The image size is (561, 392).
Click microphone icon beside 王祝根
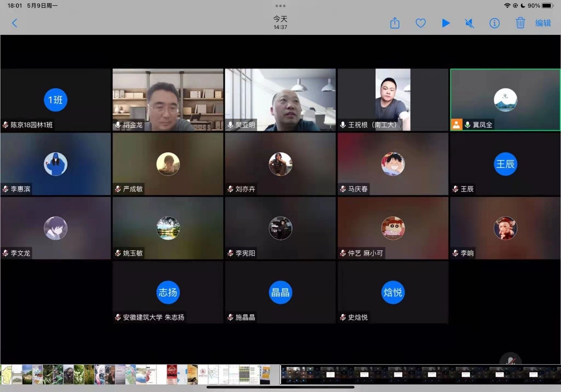coord(343,125)
